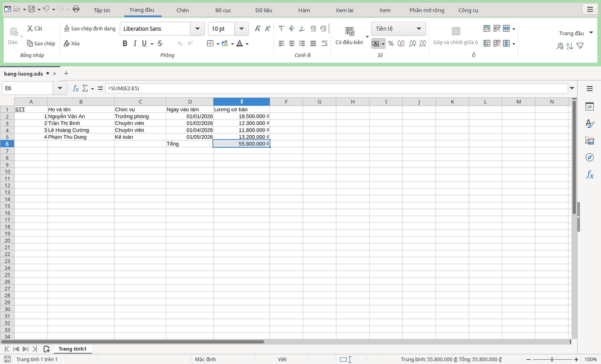Open the Function Wizard fx icon beside the formula bar
601x364 pixels.
tap(76, 88)
